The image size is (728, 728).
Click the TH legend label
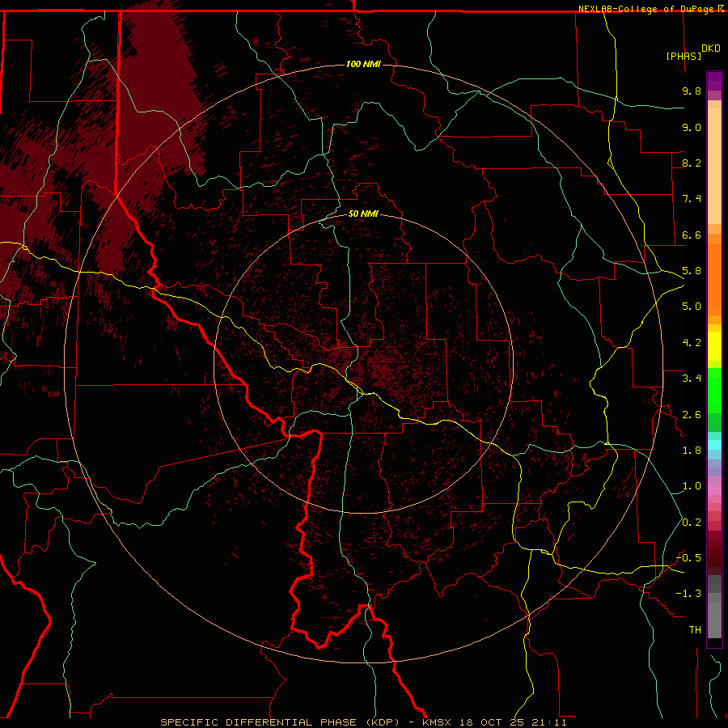[695, 630]
